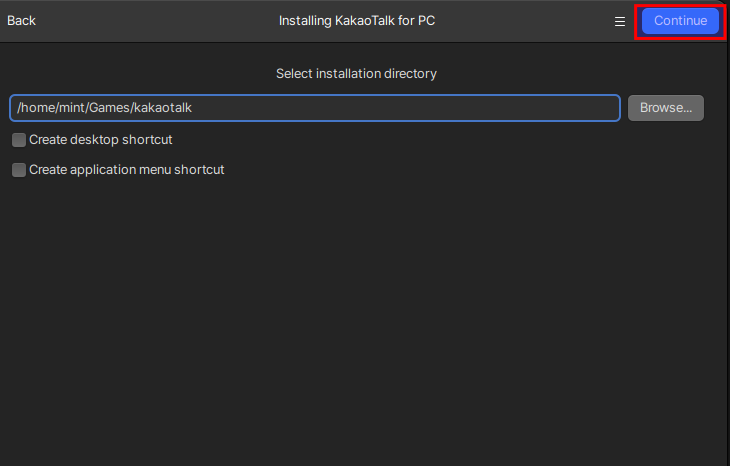Click blank space inside path field after text
Viewport: 730px width, 466px height.
420,108
